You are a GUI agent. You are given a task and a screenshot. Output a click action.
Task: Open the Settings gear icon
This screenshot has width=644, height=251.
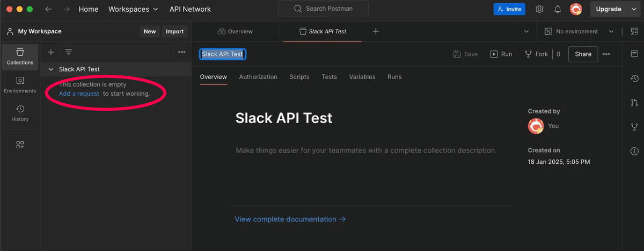pos(539,9)
